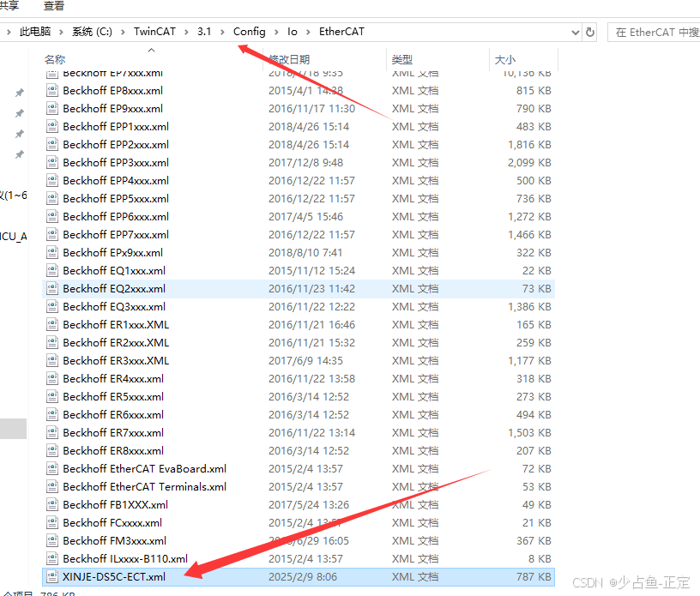Go to 此电脑 in breadcrumb path
Viewport: 700px width, 596px height.
tap(35, 32)
